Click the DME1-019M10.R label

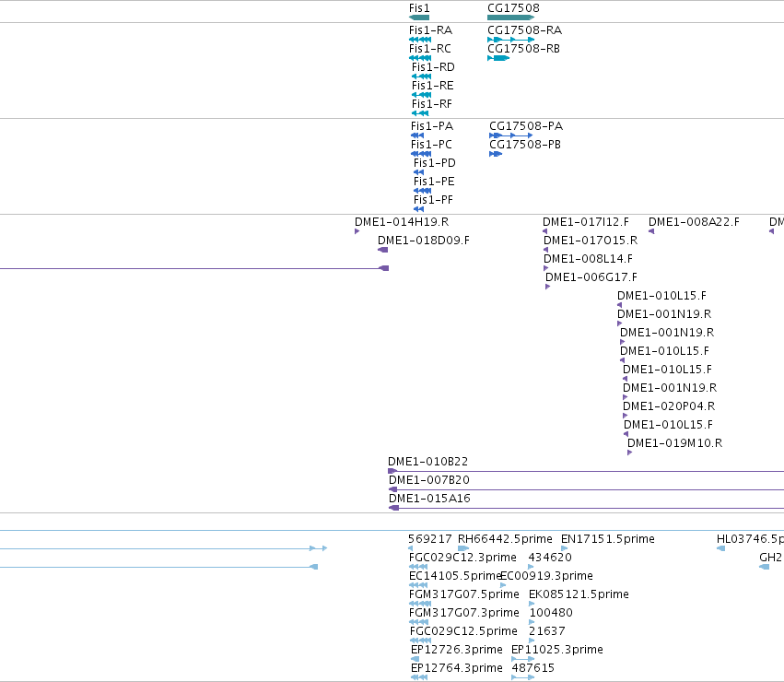coord(674,443)
